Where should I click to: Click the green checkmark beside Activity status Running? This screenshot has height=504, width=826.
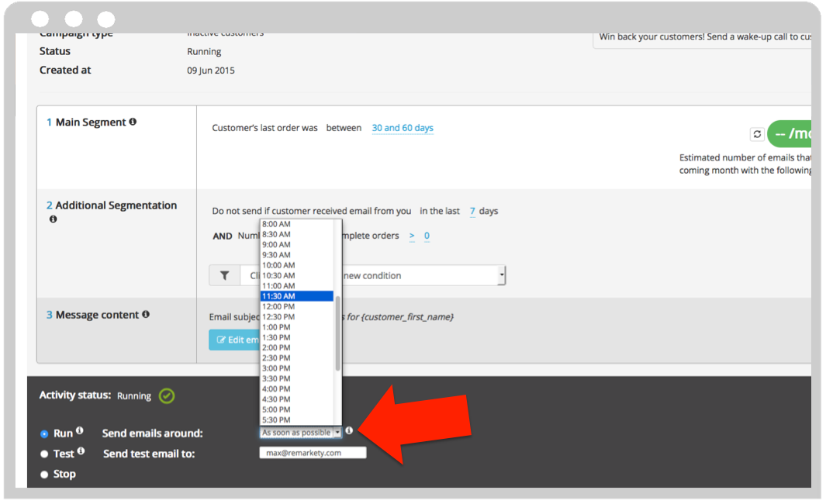pos(166,396)
